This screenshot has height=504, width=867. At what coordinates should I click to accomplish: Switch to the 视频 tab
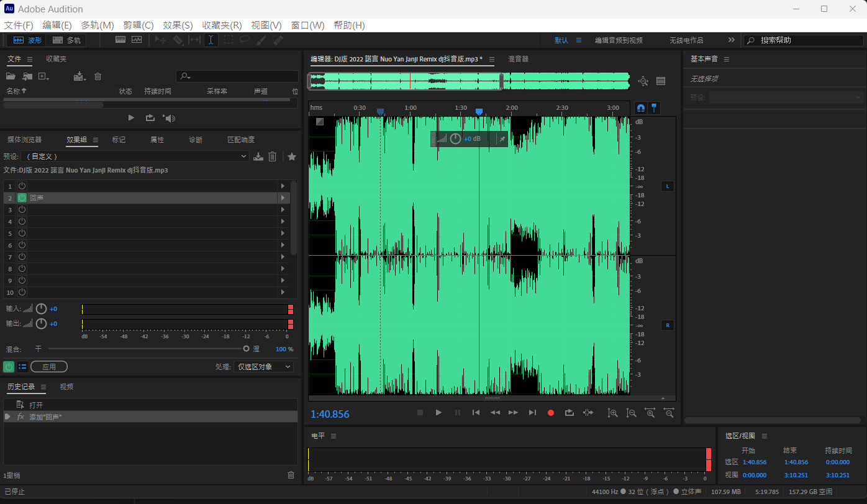tap(66, 387)
